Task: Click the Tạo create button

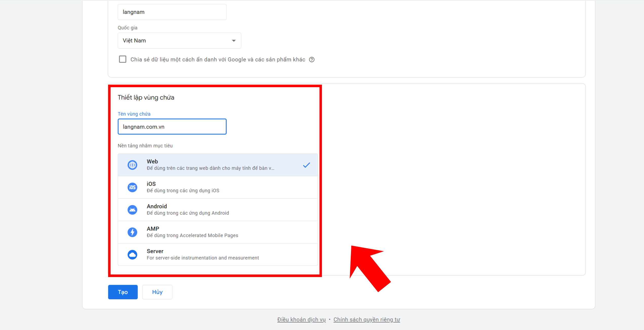Action: click(123, 292)
